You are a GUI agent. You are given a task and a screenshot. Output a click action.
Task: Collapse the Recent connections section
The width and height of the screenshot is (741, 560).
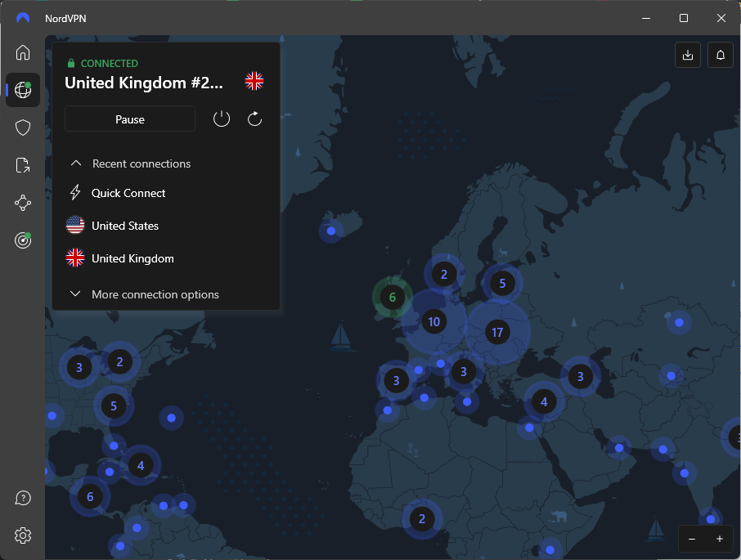[x=130, y=164]
